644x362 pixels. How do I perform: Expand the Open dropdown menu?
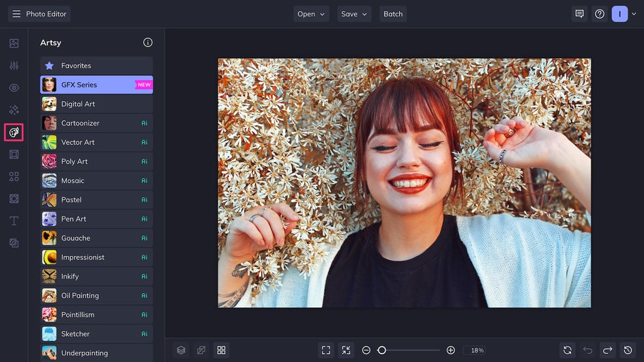(x=311, y=14)
